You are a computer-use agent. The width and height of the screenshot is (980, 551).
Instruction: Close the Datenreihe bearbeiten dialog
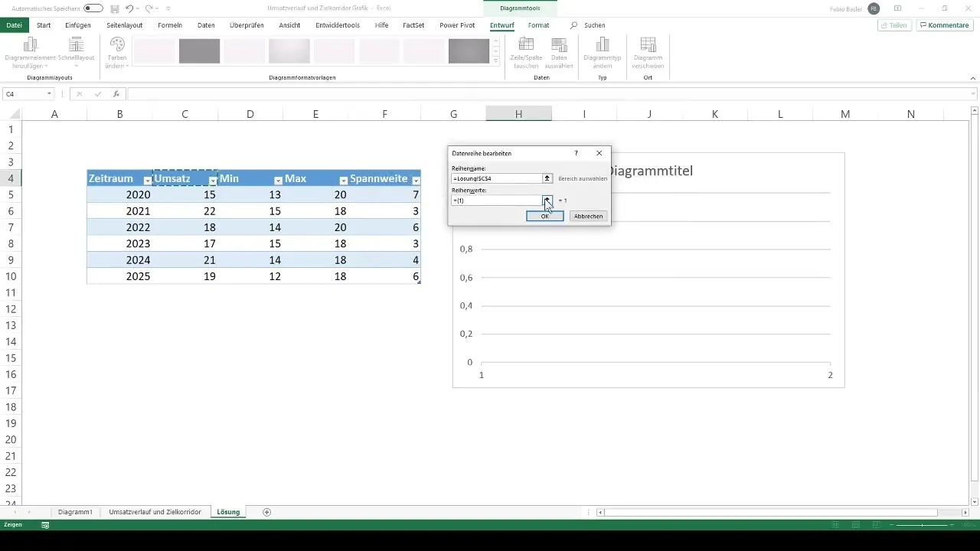(x=599, y=153)
